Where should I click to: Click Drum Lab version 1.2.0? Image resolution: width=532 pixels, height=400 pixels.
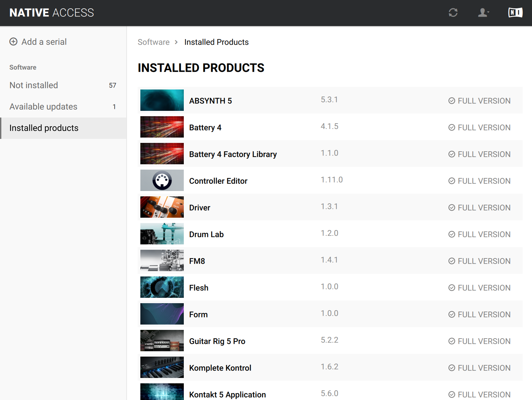tap(329, 233)
